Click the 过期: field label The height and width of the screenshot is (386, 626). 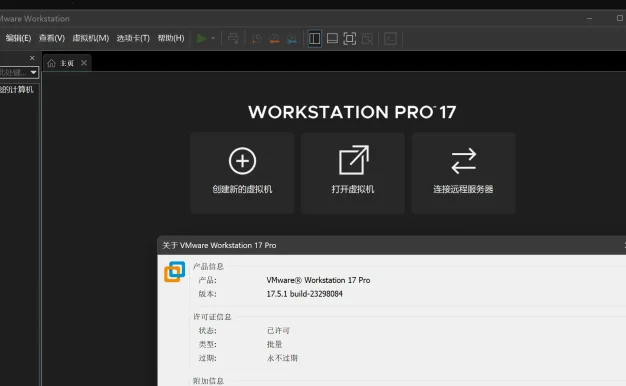208,358
